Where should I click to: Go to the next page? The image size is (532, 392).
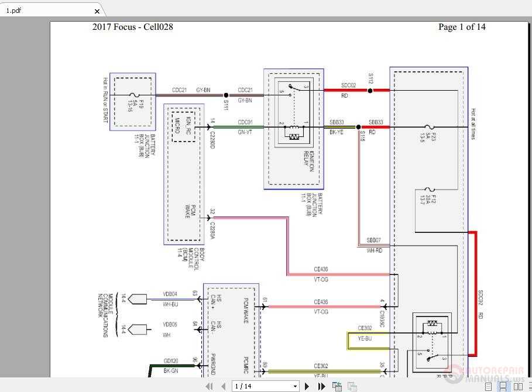coord(307,386)
